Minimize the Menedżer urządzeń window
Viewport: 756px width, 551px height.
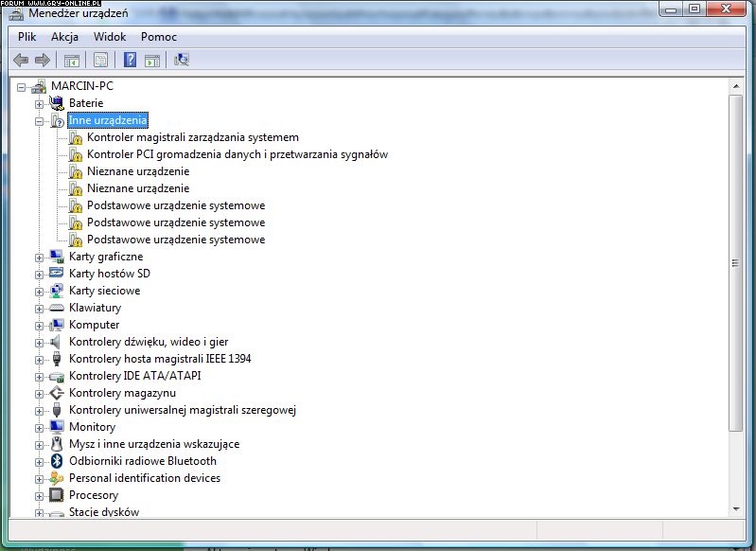click(x=671, y=9)
